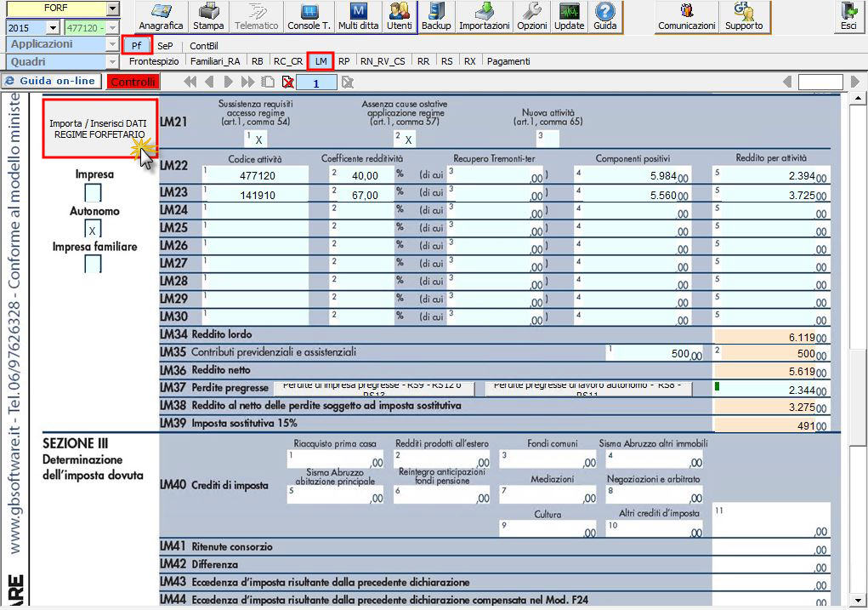The width and height of the screenshot is (868, 610).
Task: Select the Pf application tab
Action: coord(137,45)
